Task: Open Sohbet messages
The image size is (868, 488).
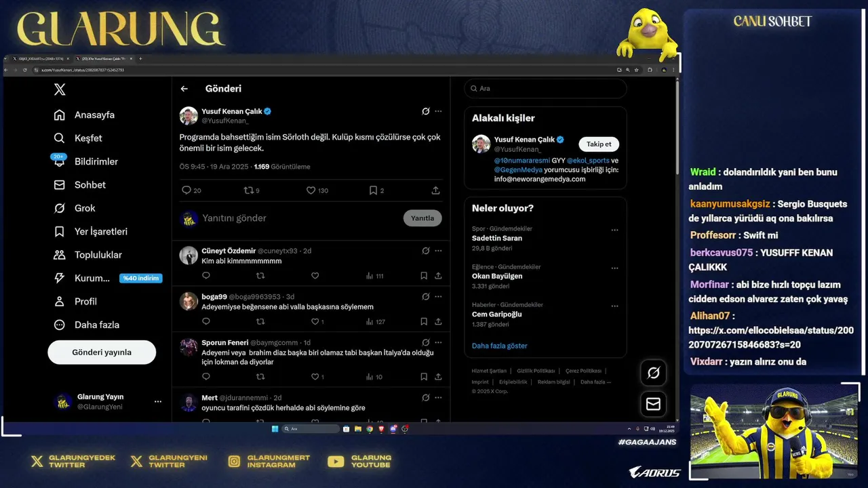Action: (x=79, y=185)
